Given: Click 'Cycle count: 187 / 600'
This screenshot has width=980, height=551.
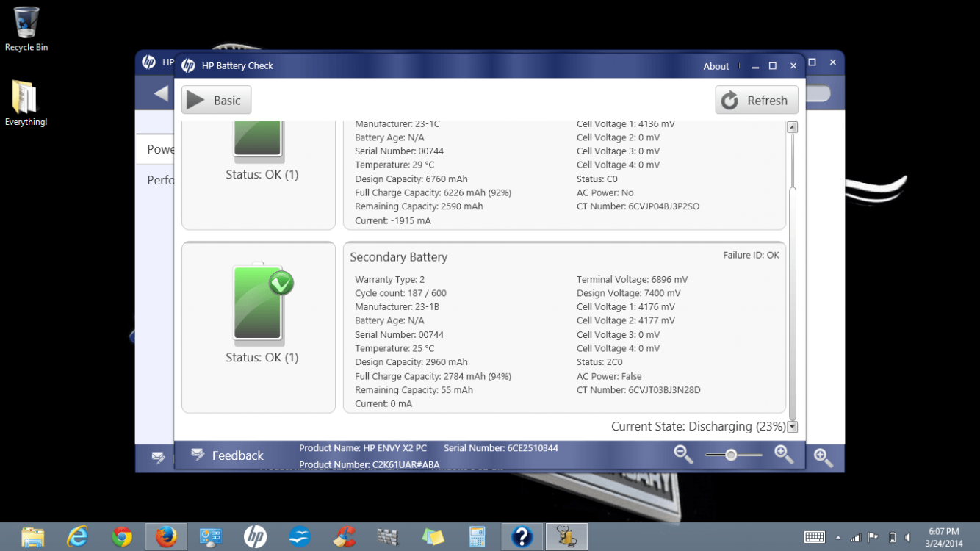Looking at the screenshot, I should (x=400, y=293).
